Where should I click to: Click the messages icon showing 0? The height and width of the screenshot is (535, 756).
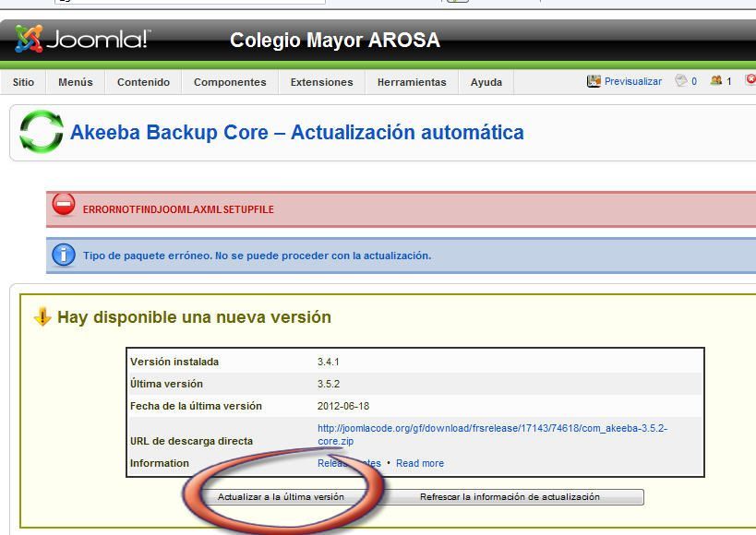[x=681, y=80]
